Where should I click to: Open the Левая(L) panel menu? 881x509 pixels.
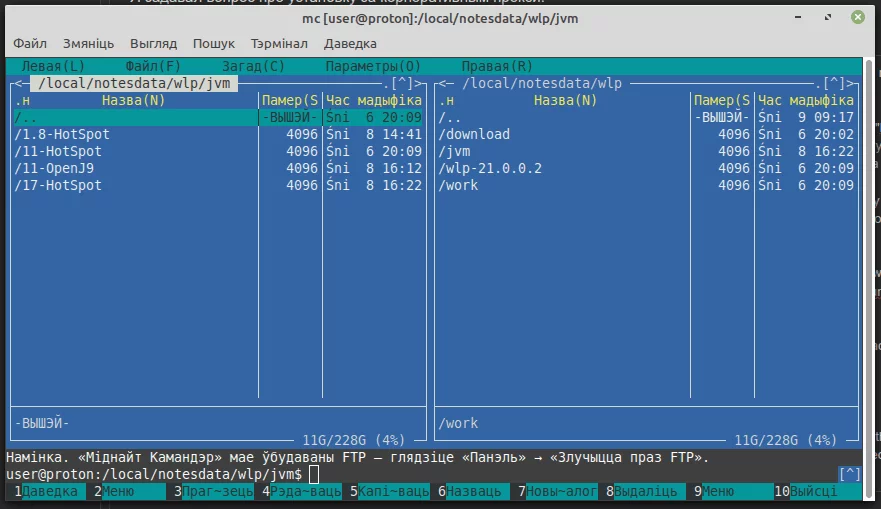click(x=53, y=66)
